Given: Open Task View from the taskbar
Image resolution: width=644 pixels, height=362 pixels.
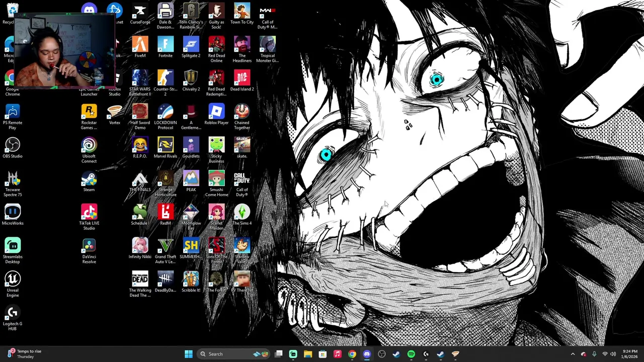Looking at the screenshot, I should pyautogui.click(x=279, y=354).
